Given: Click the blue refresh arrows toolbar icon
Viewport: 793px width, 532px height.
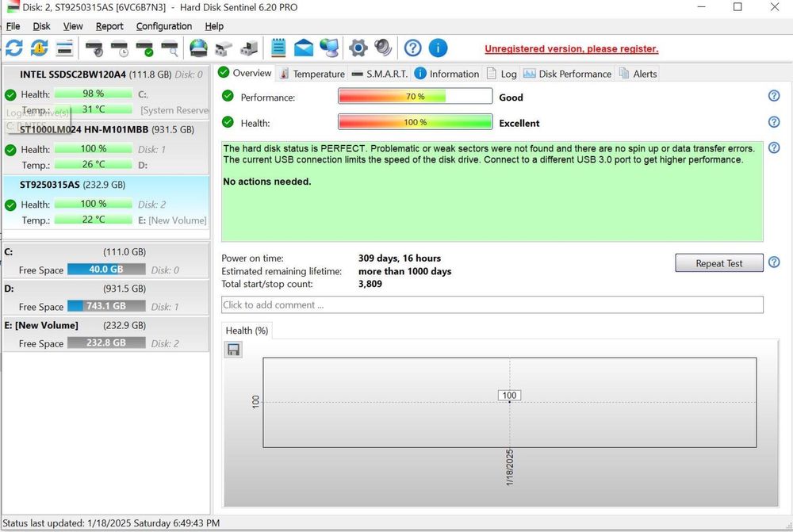Looking at the screenshot, I should point(14,48).
